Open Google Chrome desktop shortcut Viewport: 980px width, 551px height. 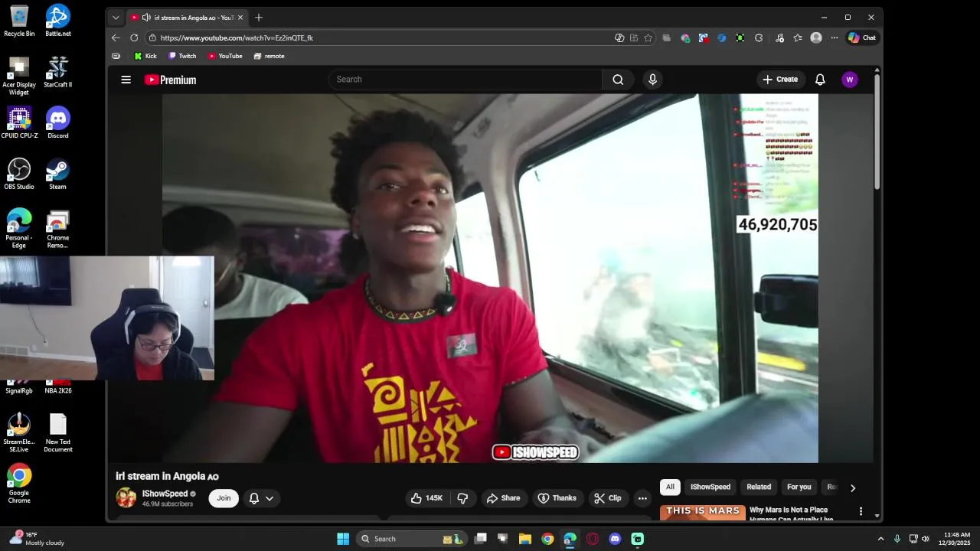click(19, 484)
